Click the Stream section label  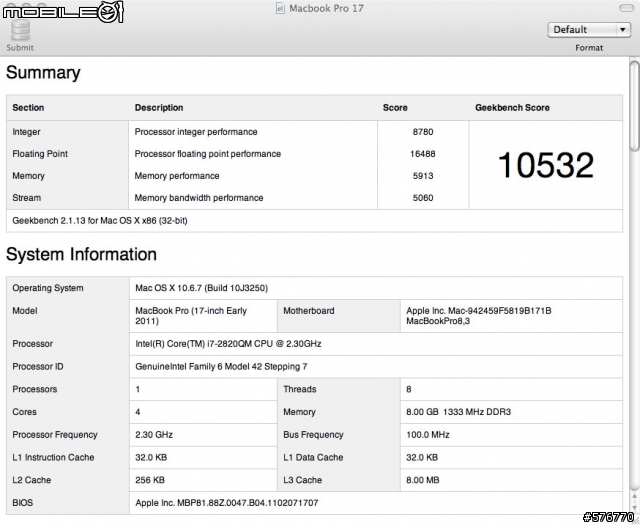tap(27, 198)
